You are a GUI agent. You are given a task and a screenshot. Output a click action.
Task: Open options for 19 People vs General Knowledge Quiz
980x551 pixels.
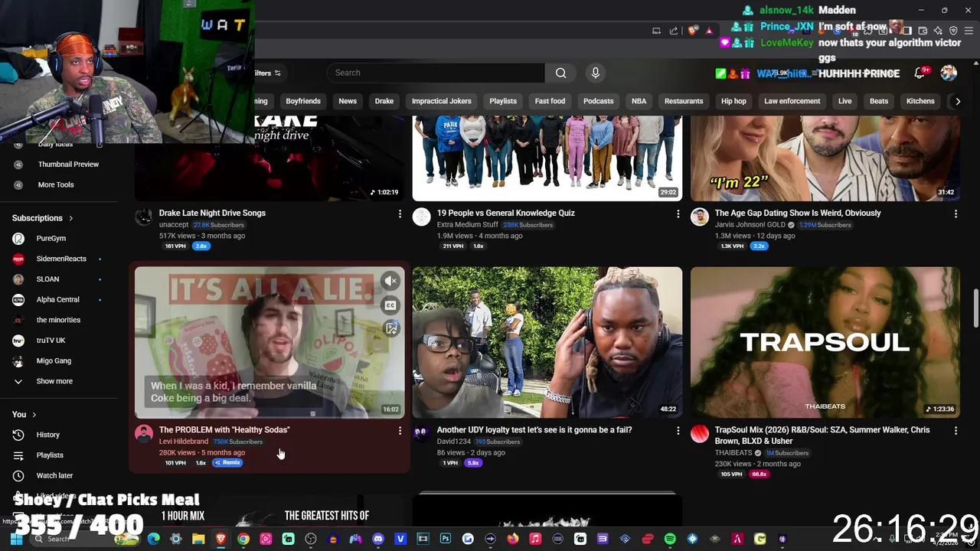point(678,214)
